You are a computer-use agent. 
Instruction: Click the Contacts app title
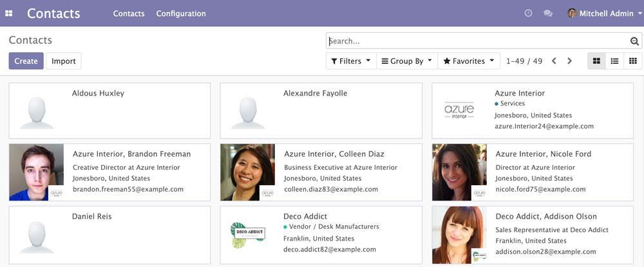point(53,14)
